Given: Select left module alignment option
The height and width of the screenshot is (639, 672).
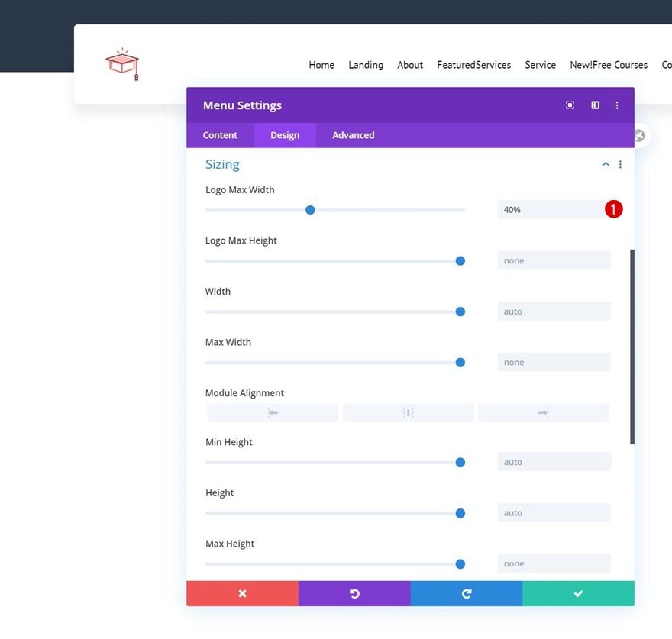Looking at the screenshot, I should click(x=273, y=413).
